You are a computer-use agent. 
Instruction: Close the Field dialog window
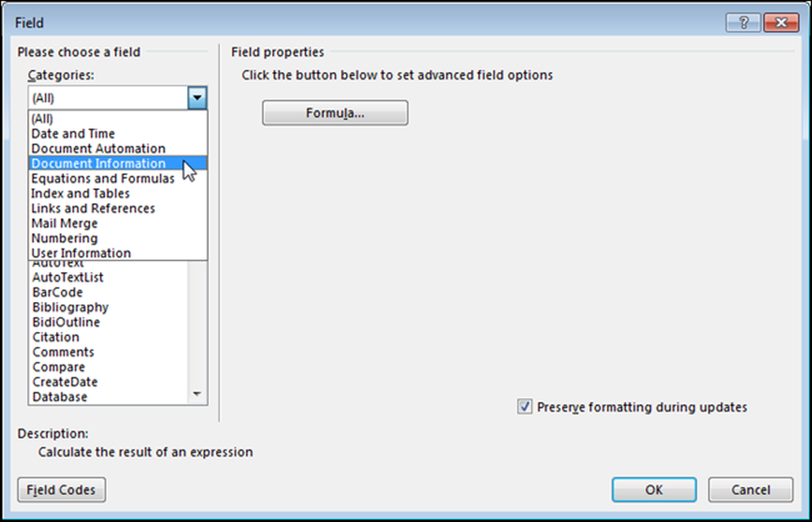(x=781, y=23)
